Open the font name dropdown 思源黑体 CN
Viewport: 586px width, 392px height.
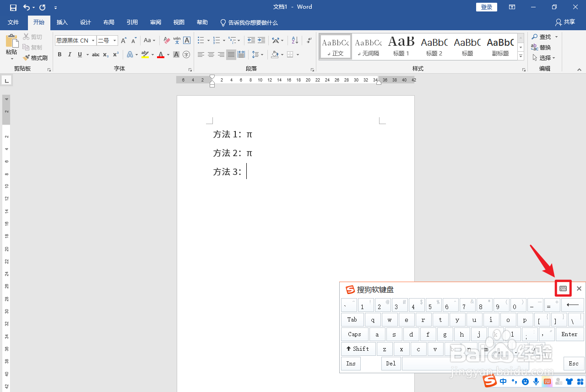tap(93, 41)
